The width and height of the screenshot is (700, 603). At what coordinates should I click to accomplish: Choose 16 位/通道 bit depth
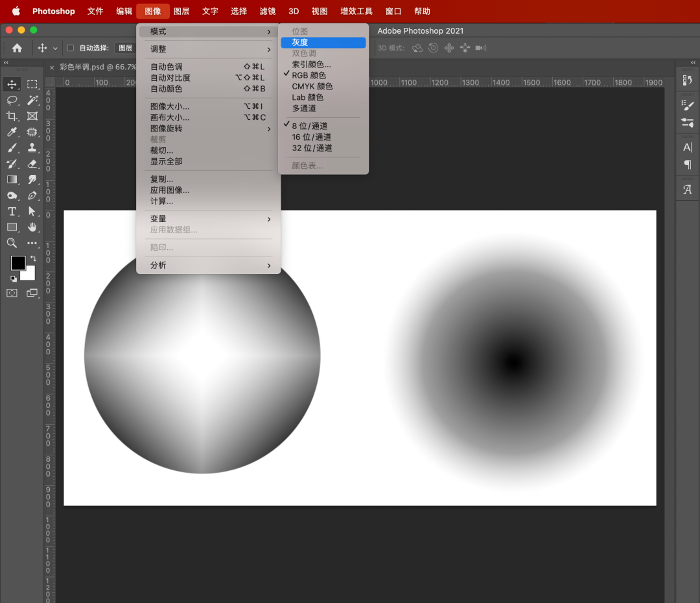click(x=312, y=137)
